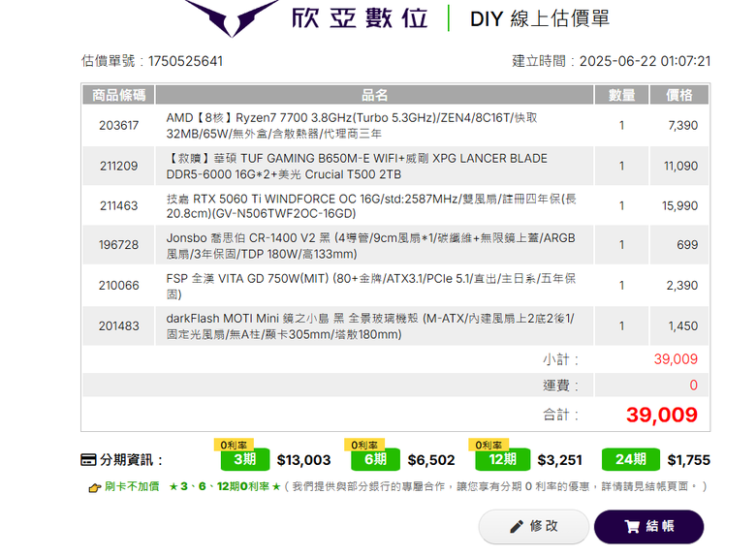Click the 修改 edit button
The height and width of the screenshot is (556, 756).
click(534, 526)
